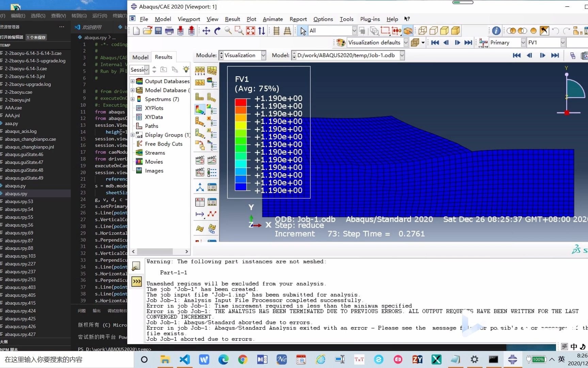
Task: Enable shaded render style
Action: click(x=456, y=31)
